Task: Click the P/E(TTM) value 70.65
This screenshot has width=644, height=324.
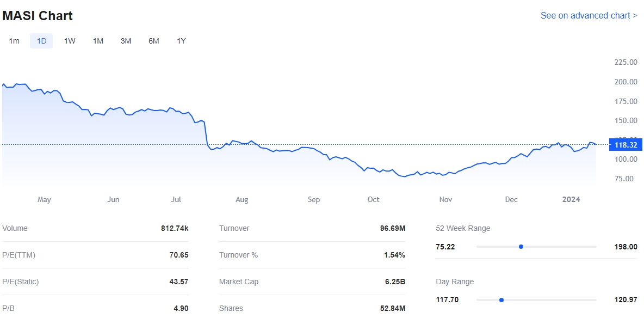Action: (x=178, y=255)
